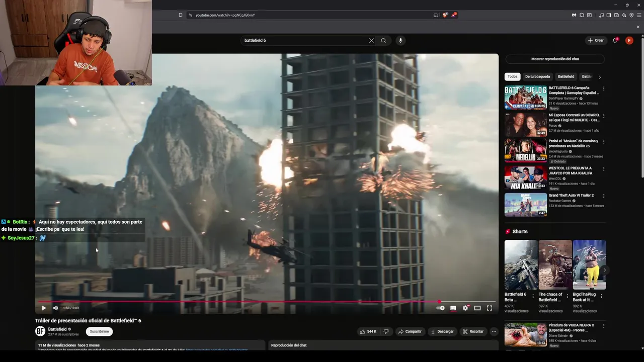Open Malwarebytes extension icon
This screenshot has width=644, height=362.
tap(574, 15)
